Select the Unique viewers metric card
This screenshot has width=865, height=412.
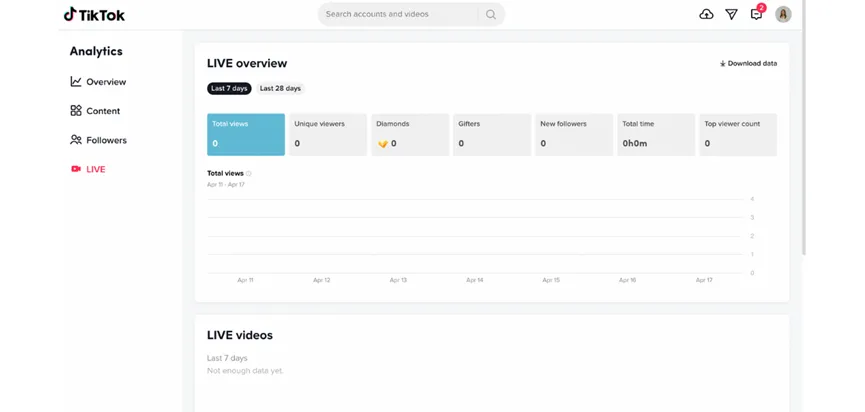(328, 135)
